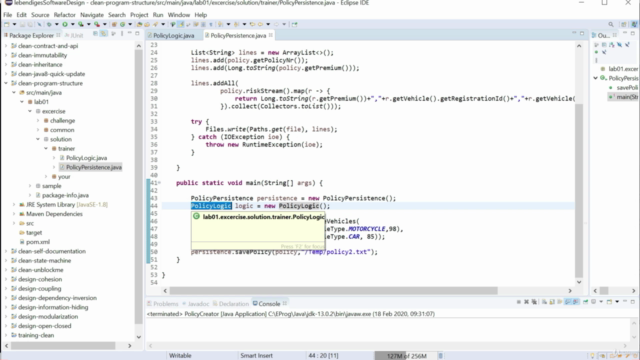Screen dimensions: 640x360
Task: Click Pin Console icon
Action: click(586, 302)
